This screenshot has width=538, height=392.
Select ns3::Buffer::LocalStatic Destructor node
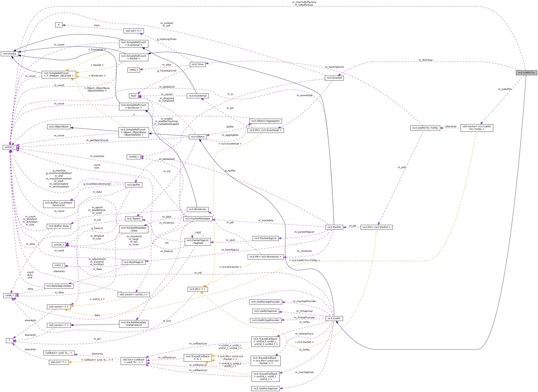59,204
